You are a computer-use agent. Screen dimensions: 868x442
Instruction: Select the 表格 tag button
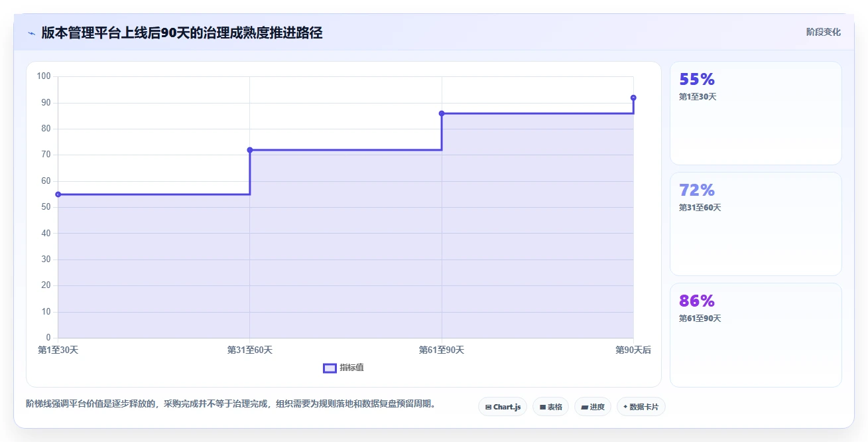(551, 407)
